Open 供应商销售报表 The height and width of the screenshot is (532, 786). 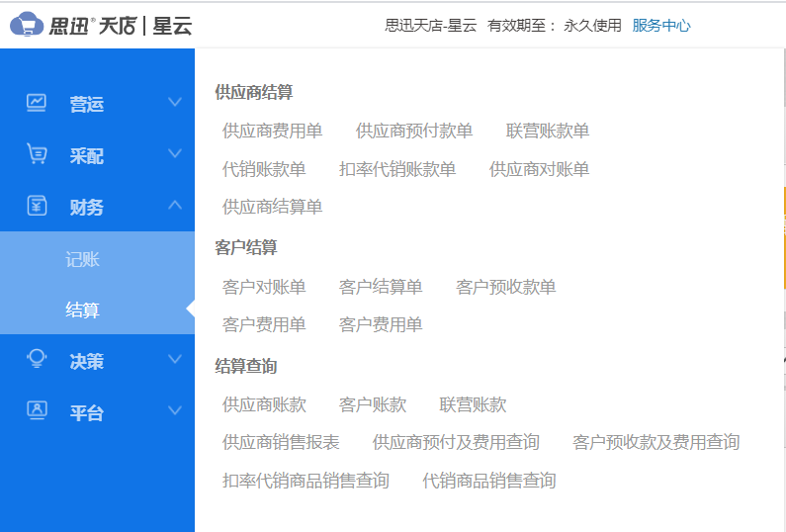(x=281, y=442)
